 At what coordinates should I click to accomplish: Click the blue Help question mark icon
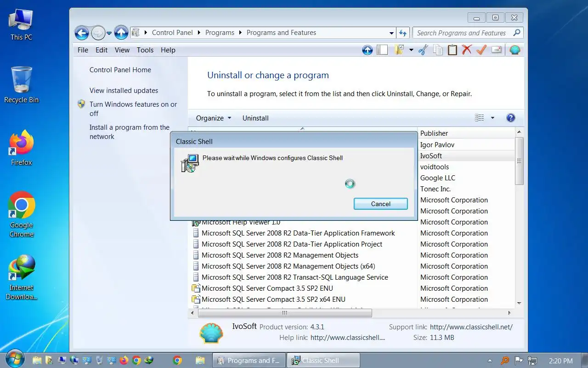[510, 118]
